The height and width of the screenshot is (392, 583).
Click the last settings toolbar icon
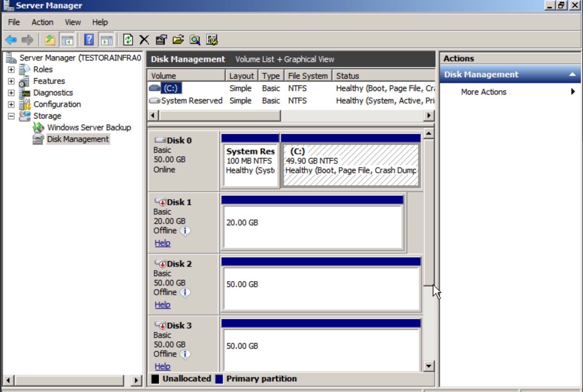click(x=212, y=40)
